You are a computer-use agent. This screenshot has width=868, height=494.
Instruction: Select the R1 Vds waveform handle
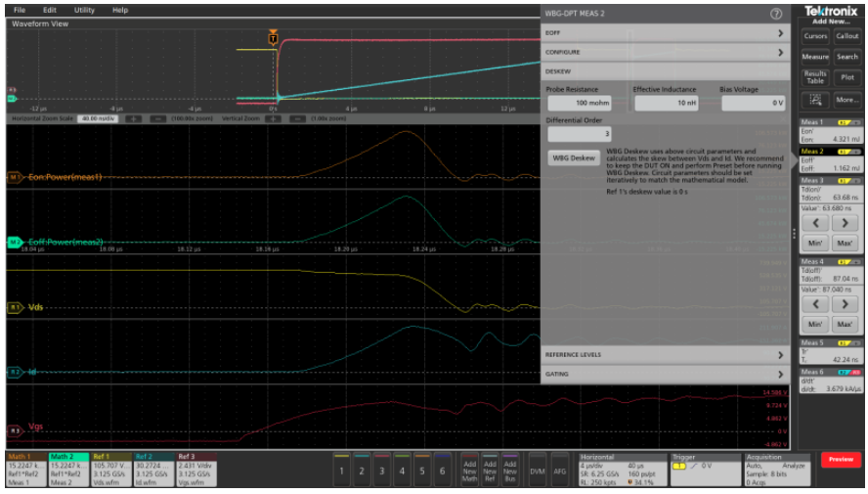coord(15,307)
